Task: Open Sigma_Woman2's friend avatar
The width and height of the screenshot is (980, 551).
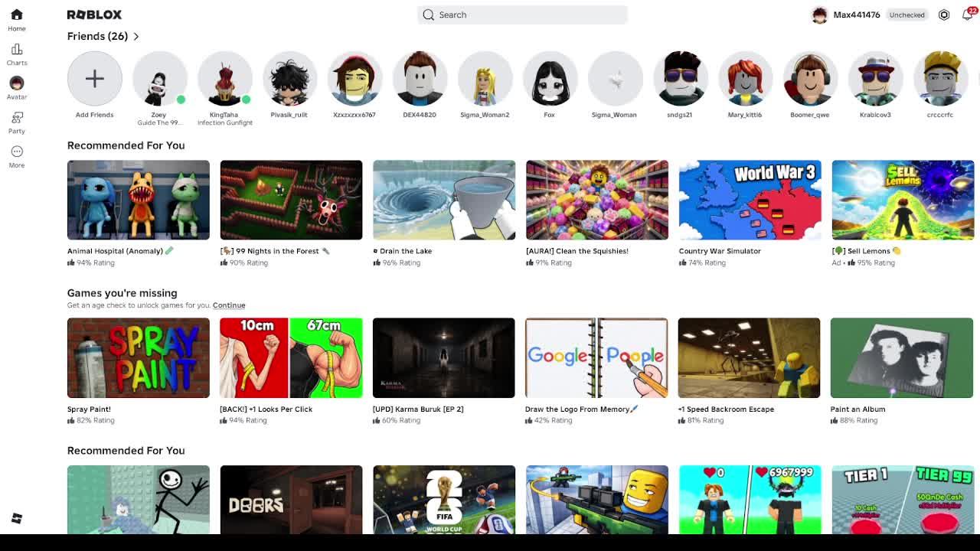Action: coord(485,79)
